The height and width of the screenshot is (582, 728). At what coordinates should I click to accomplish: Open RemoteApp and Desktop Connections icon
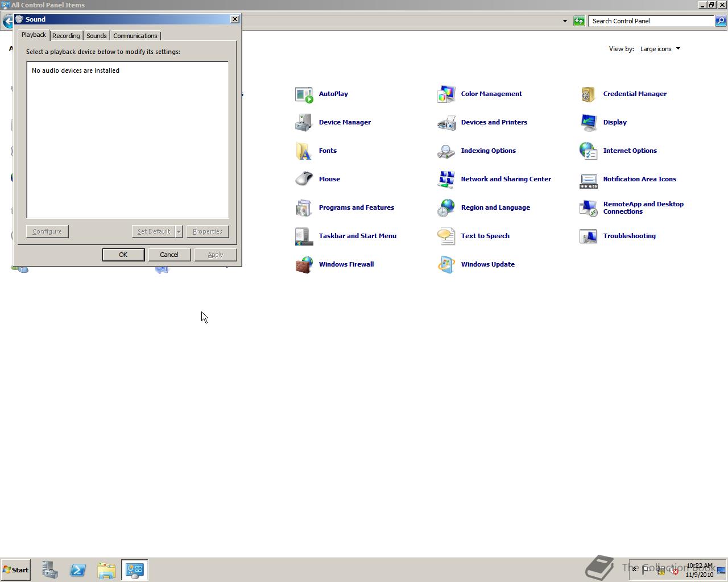click(x=589, y=208)
